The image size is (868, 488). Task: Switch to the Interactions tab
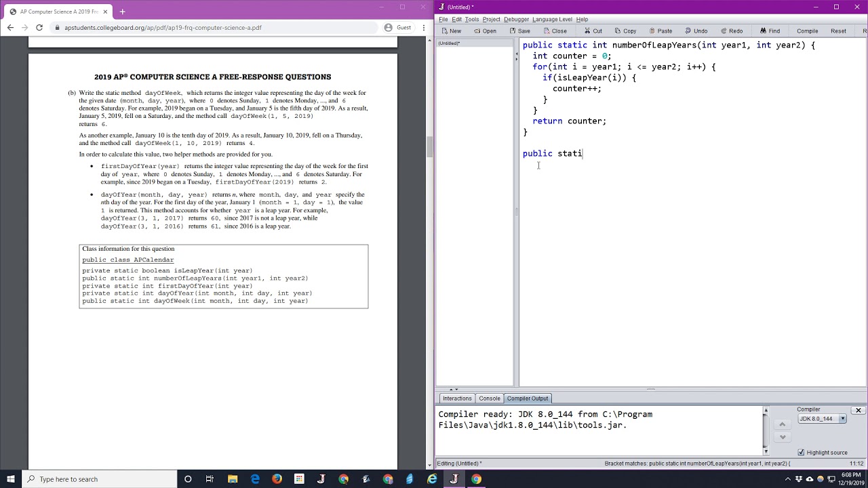[x=457, y=399]
